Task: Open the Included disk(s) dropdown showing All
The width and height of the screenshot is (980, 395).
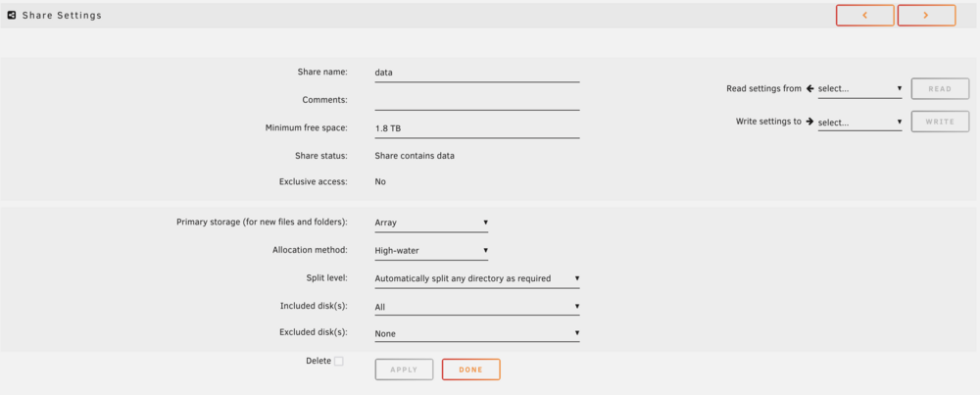Action: 477,307
